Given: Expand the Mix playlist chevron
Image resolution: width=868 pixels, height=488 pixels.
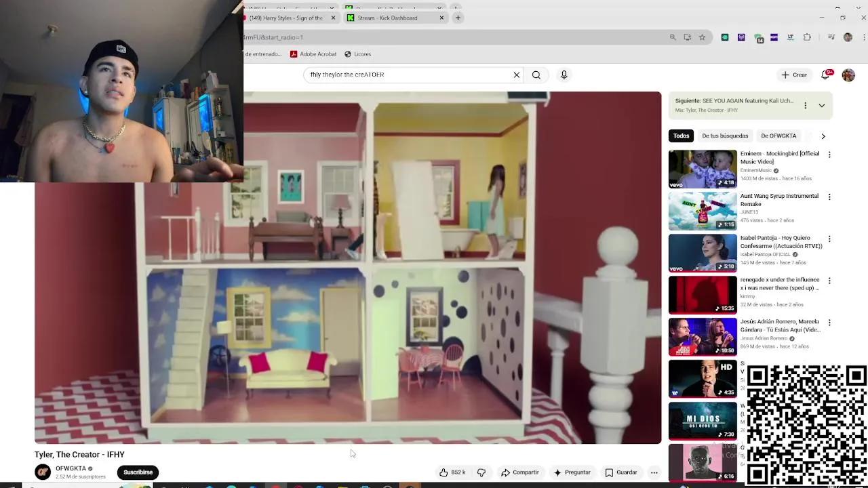Looking at the screenshot, I should click(x=821, y=106).
